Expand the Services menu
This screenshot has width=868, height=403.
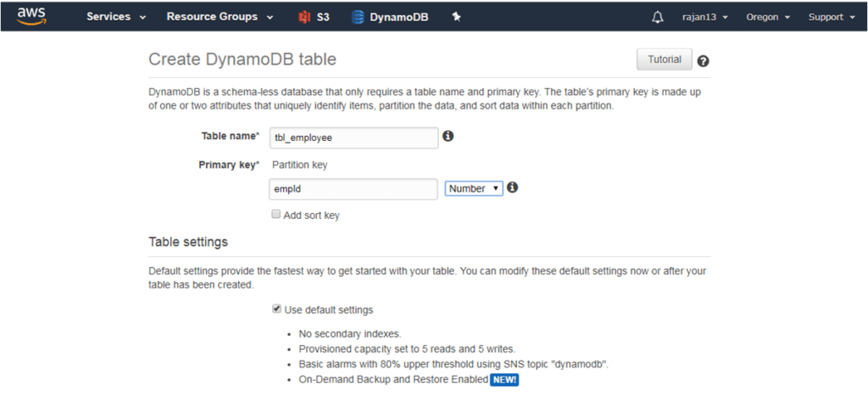point(116,17)
